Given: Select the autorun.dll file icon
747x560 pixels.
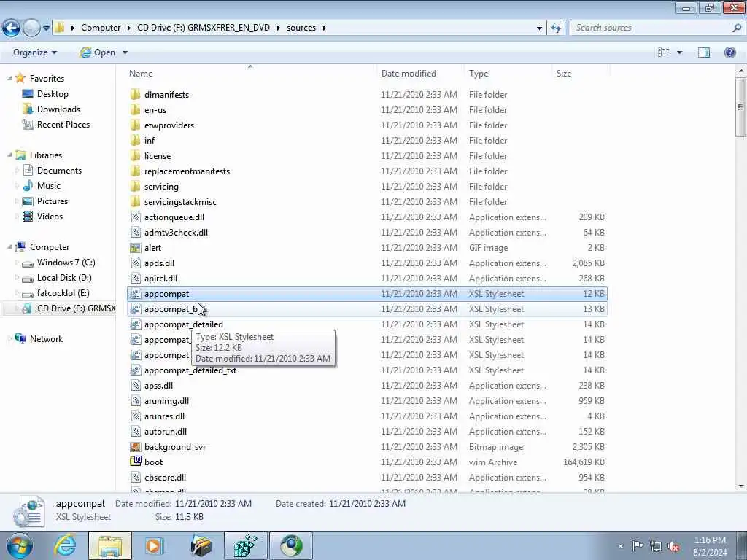Looking at the screenshot, I should (136, 432).
